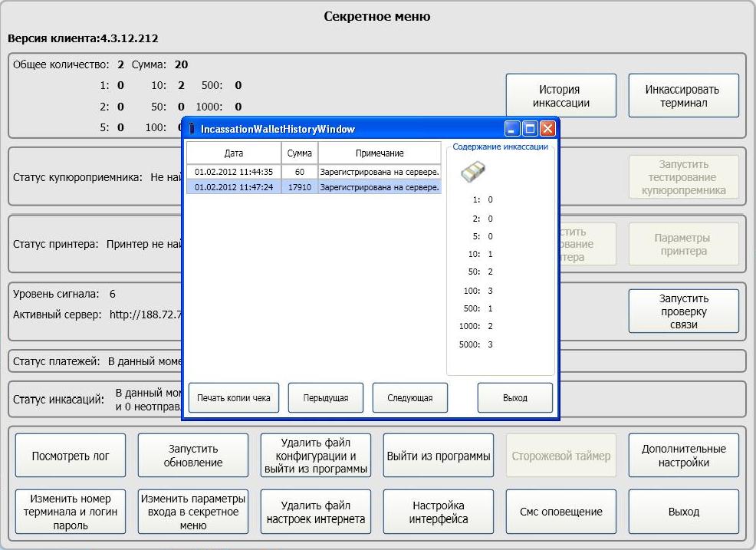
Task: Sort by the 'Дата' column header
Action: [234, 153]
